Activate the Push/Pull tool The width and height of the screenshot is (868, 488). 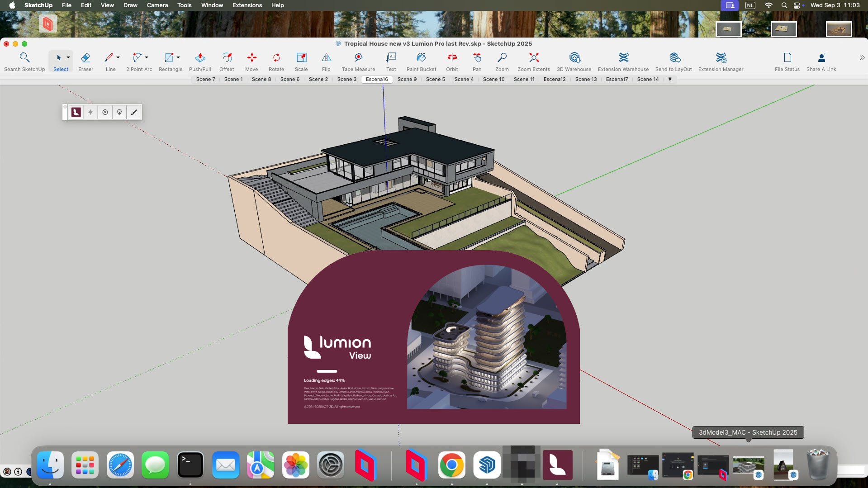click(200, 62)
